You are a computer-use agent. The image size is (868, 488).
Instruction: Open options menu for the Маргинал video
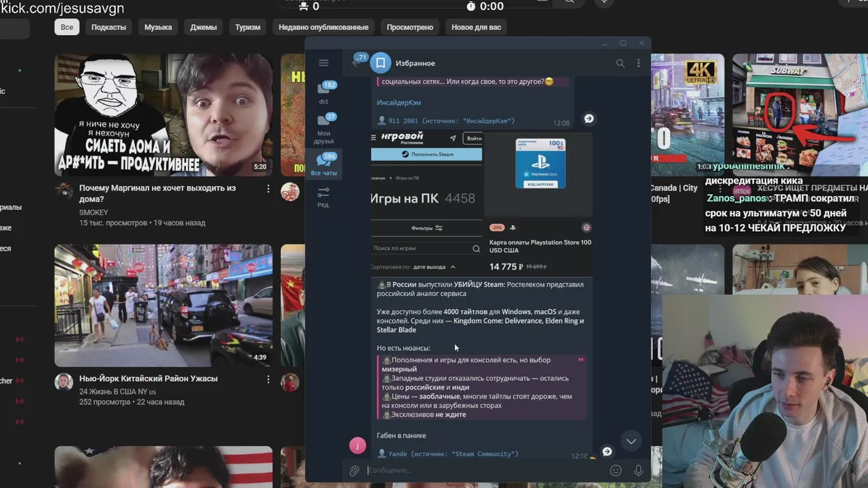coord(268,188)
